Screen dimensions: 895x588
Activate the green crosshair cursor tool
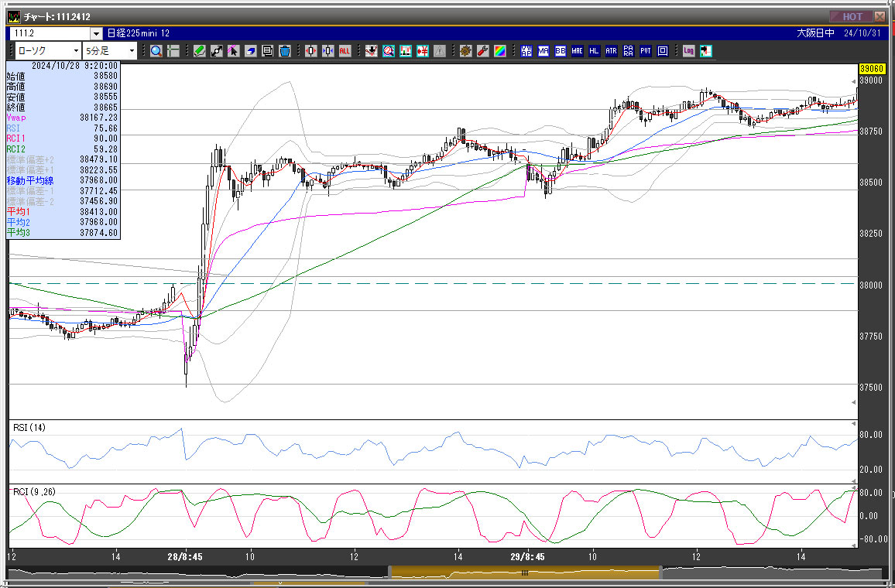[x=173, y=51]
